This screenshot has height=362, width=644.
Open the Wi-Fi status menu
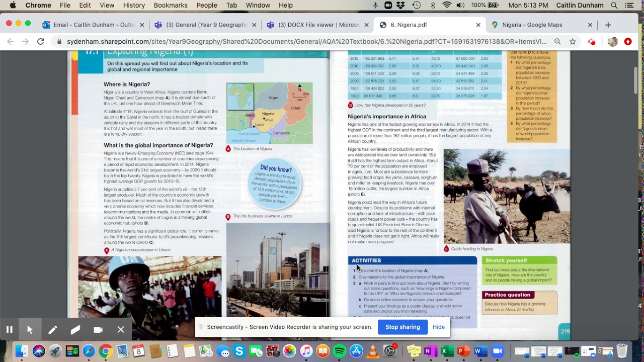447,6
